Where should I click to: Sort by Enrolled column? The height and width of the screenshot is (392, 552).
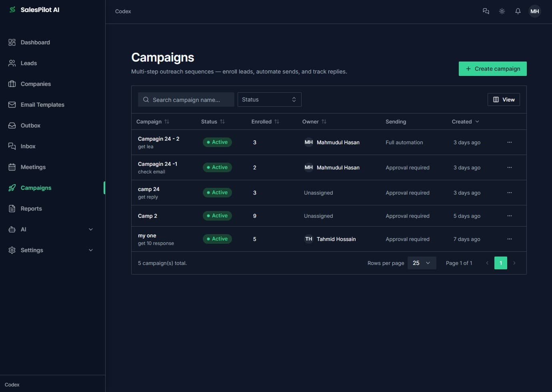[x=265, y=121]
